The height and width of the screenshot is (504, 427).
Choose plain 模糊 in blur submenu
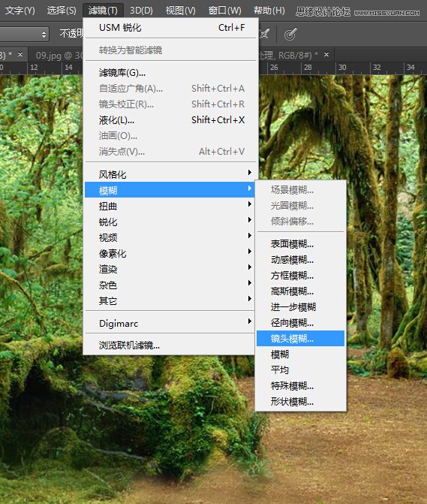tap(300, 355)
